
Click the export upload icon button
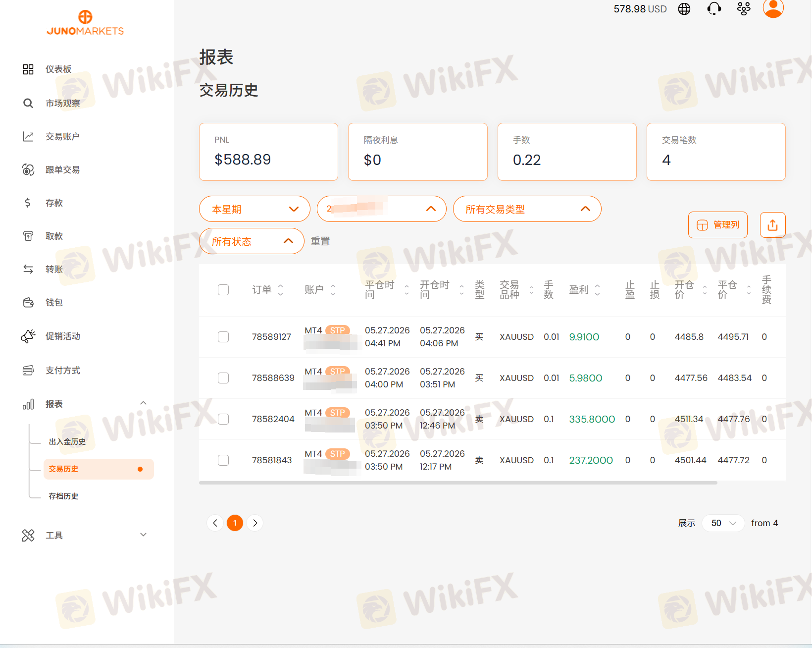(772, 225)
